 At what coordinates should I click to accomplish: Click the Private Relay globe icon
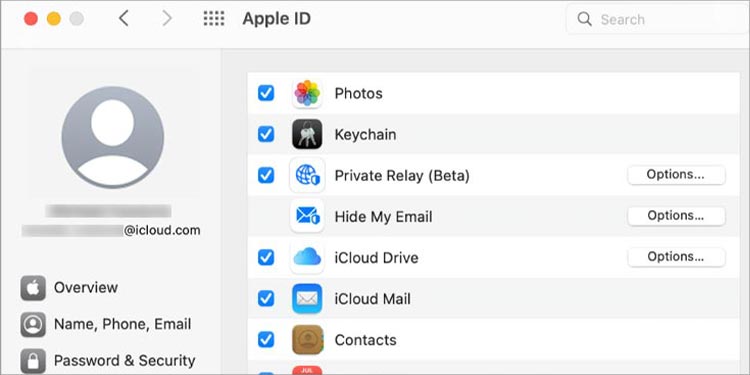[x=307, y=176]
